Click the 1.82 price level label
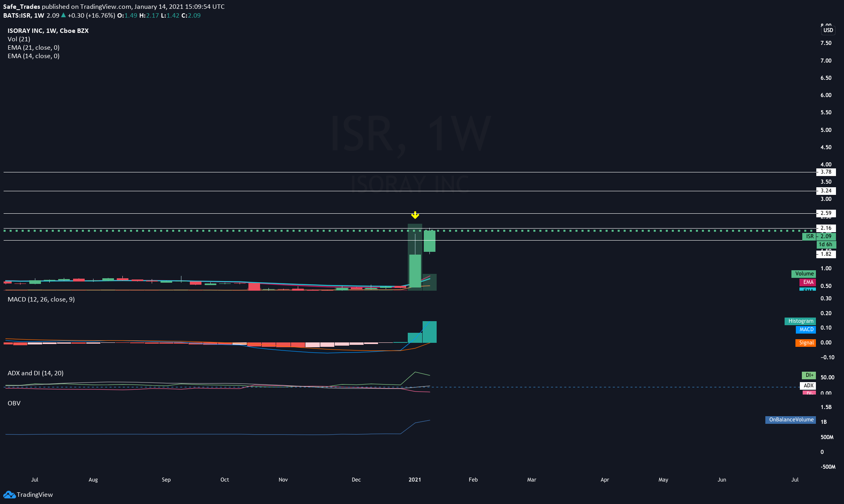The image size is (844, 504). click(826, 254)
